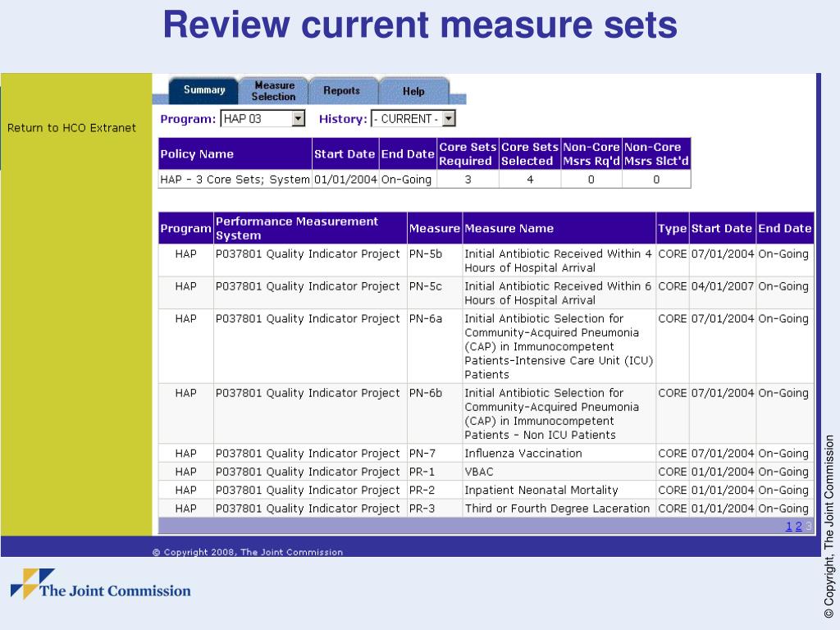Select the HAP - 3 Core Sets; System cell
The height and width of the screenshot is (630, 840).
(x=235, y=180)
